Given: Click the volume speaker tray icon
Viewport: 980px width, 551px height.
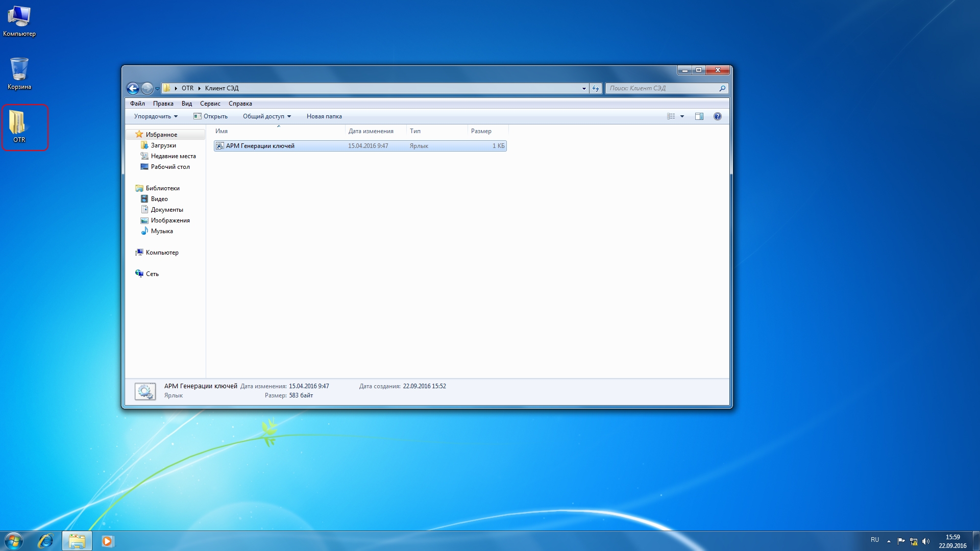Looking at the screenshot, I should (x=926, y=541).
